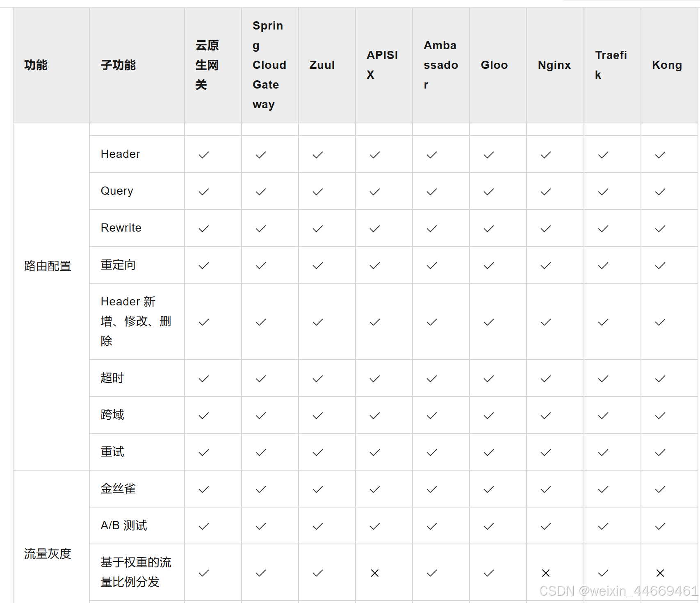Click the A/B 测试 checkmark under Ambassador

point(432,526)
